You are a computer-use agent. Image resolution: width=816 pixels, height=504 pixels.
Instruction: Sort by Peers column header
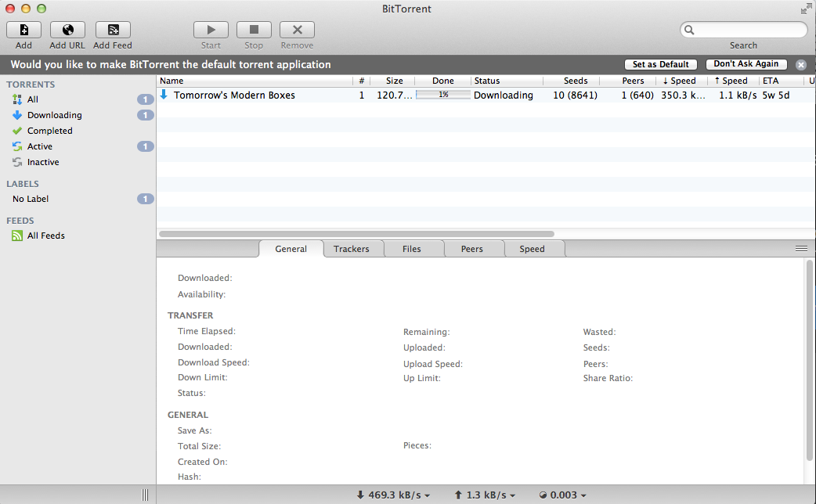coord(628,81)
